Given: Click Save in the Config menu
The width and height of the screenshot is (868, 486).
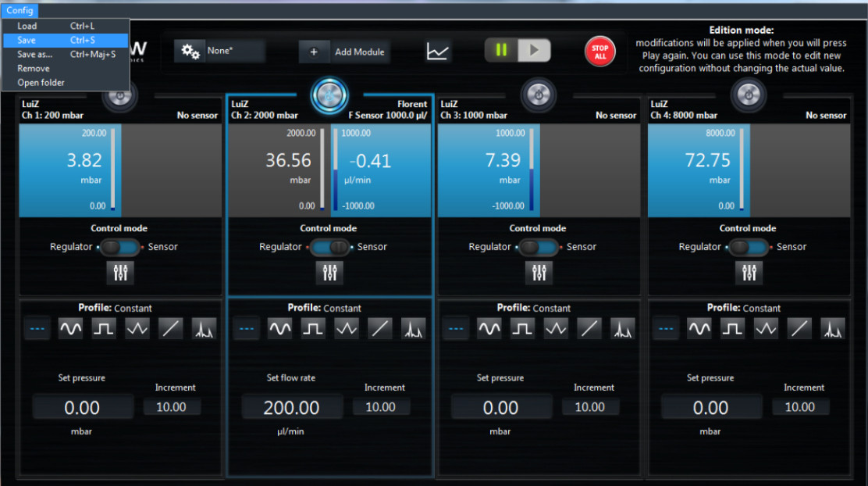Looking at the screenshot, I should tap(27, 41).
